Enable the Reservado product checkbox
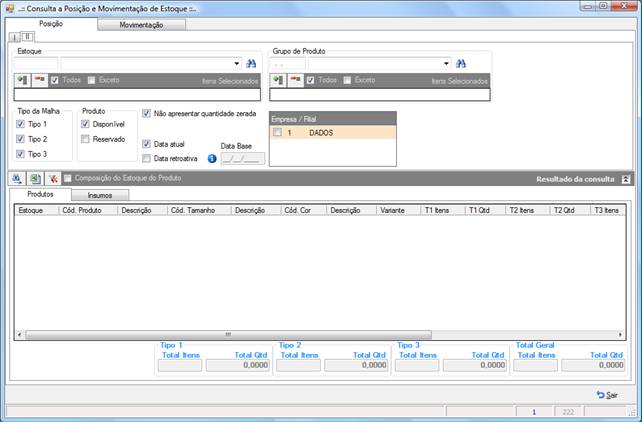Image resolution: width=642 pixels, height=422 pixels. click(85, 139)
